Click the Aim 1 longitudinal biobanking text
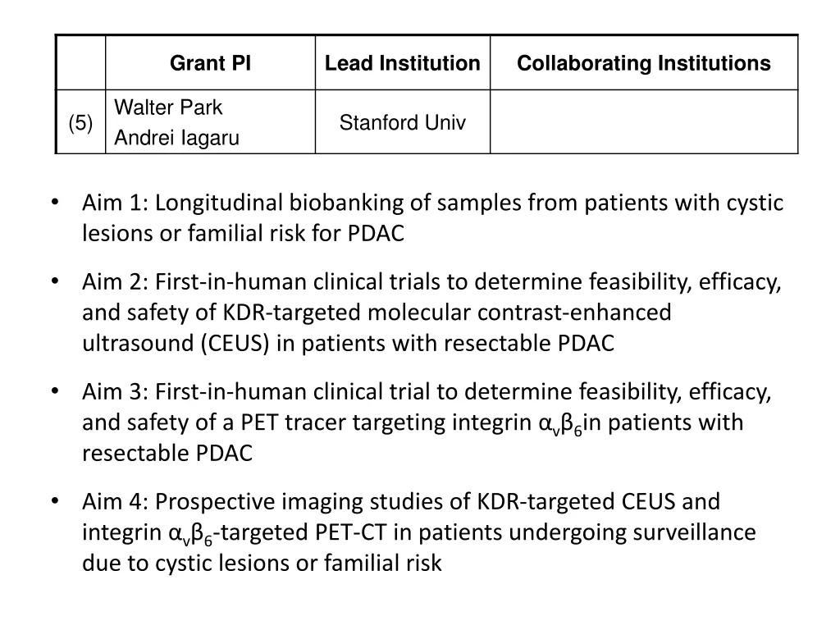 coord(432,218)
